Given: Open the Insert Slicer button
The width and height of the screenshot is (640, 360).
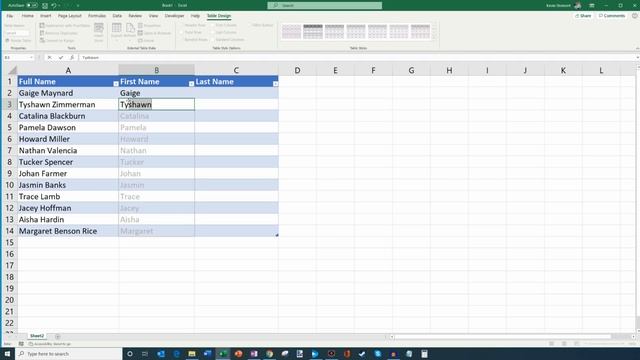Looking at the screenshot, I should click(x=98, y=32).
